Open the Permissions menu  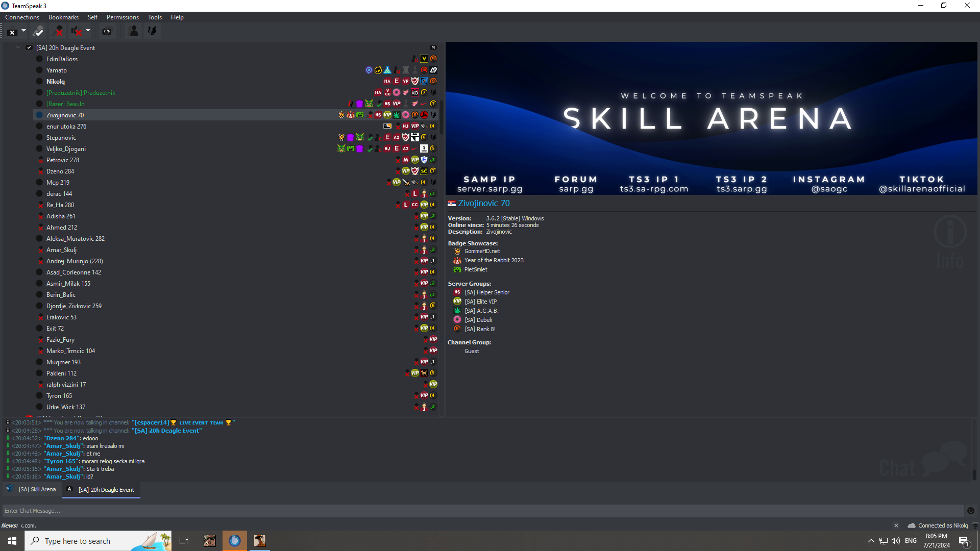pyautogui.click(x=122, y=17)
